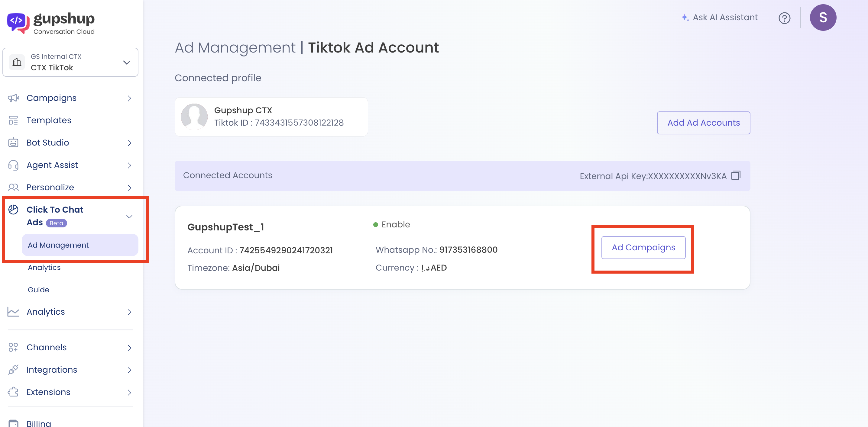This screenshot has width=868, height=427.
Task: Open the Analytics submenu item under Ads
Action: pyautogui.click(x=44, y=267)
